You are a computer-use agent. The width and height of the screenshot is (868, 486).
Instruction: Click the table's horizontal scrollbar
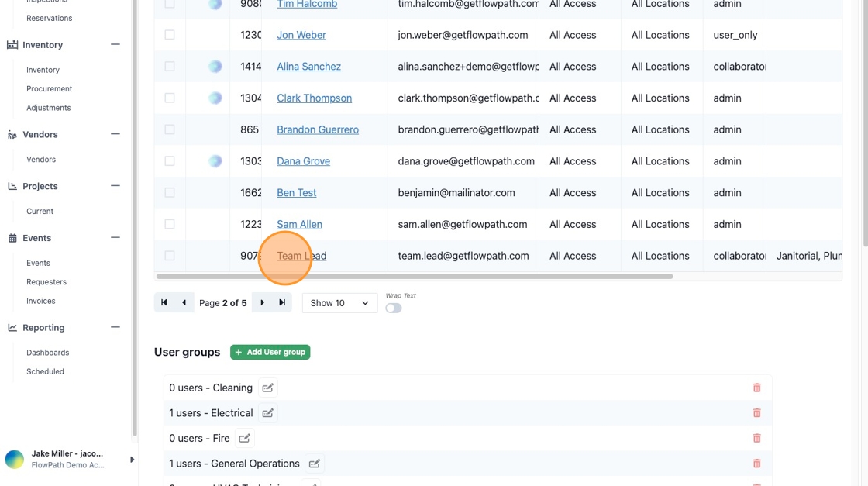(415, 276)
